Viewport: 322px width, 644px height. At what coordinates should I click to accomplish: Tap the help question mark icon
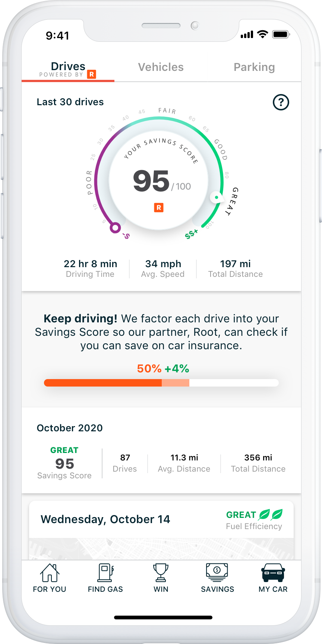coord(281,102)
